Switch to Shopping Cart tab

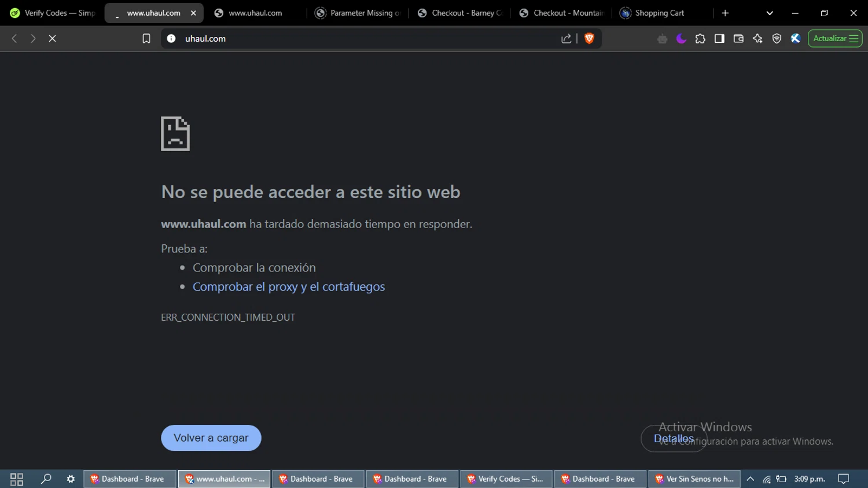coord(663,13)
